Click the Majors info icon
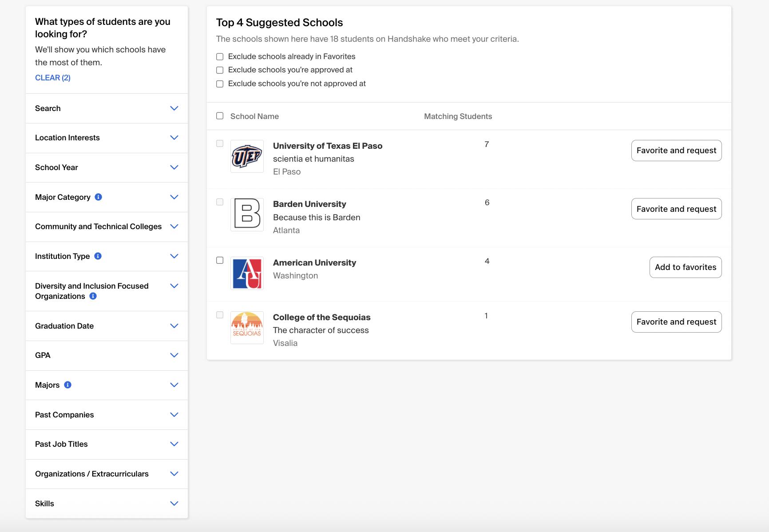The image size is (769, 532). (67, 385)
